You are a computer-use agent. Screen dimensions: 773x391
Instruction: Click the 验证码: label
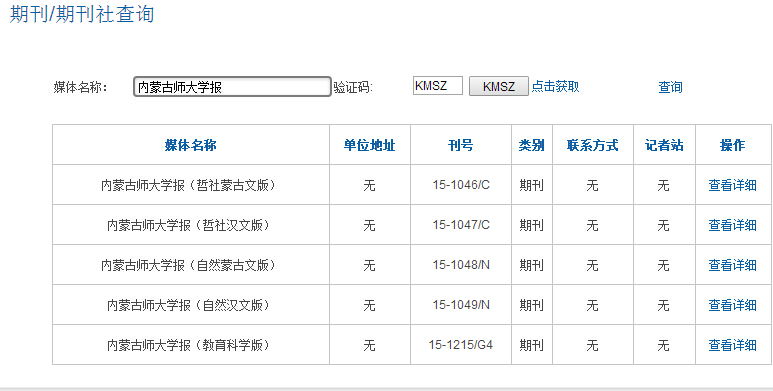(353, 87)
